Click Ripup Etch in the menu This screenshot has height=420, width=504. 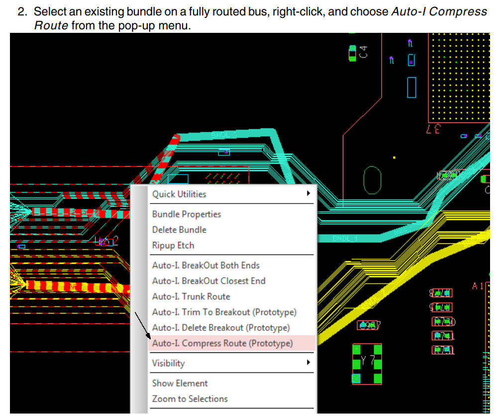232,245
